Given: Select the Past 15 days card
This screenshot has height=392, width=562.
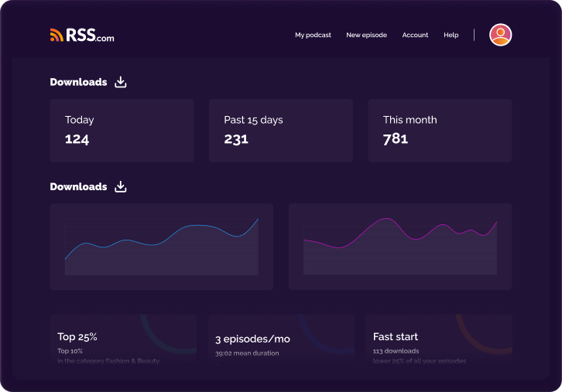Looking at the screenshot, I should 281,131.
